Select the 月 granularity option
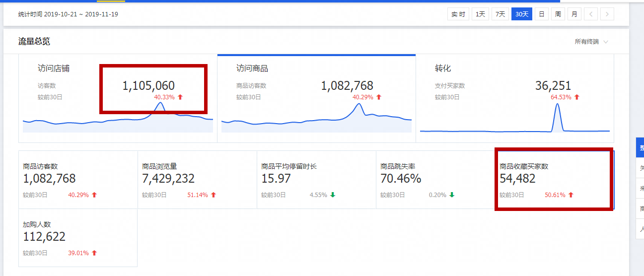The image size is (644, 276). click(x=574, y=14)
